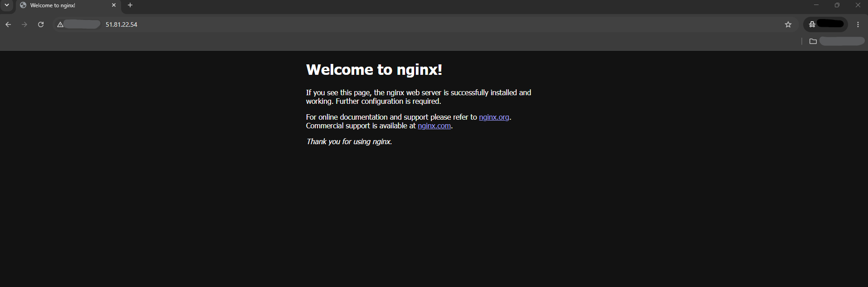Click the paragraph starting If you see this page

pos(419,97)
